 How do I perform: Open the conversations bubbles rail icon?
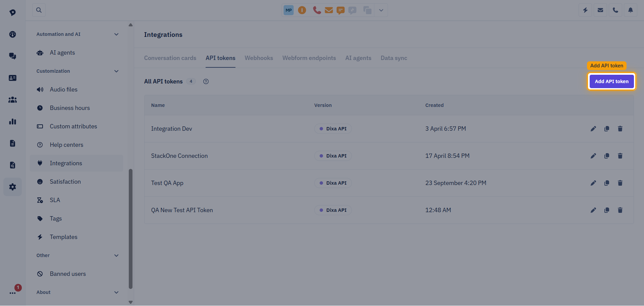(12, 56)
